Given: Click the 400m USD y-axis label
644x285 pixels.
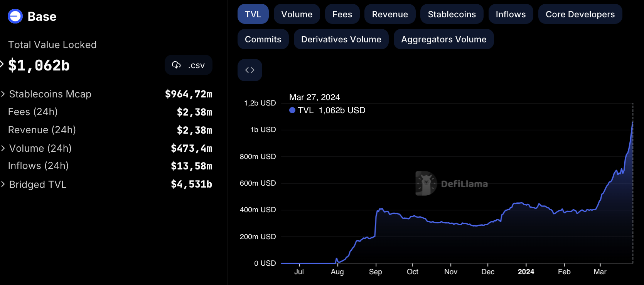Looking at the screenshot, I should tap(258, 210).
